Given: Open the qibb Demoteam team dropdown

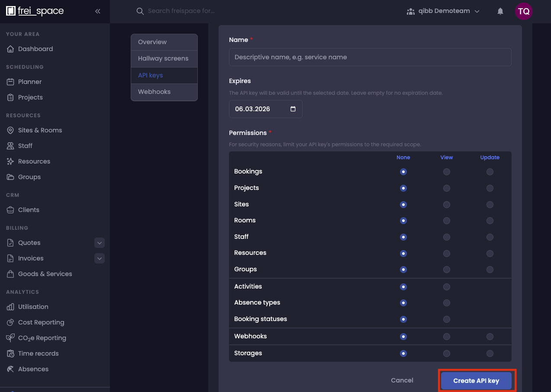Looking at the screenshot, I should point(443,11).
